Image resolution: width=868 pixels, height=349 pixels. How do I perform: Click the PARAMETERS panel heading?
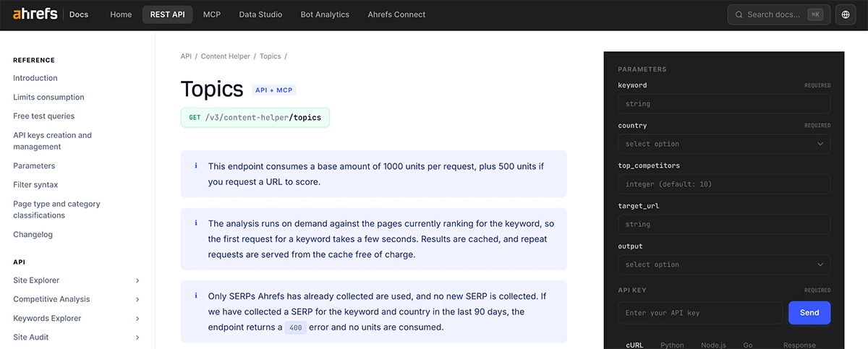pyautogui.click(x=642, y=69)
